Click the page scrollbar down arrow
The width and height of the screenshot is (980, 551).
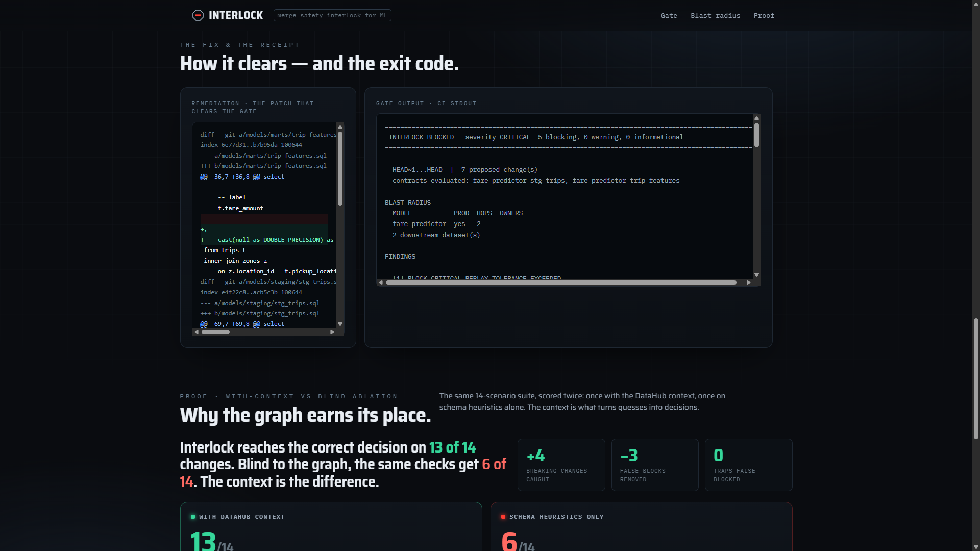coord(976,547)
